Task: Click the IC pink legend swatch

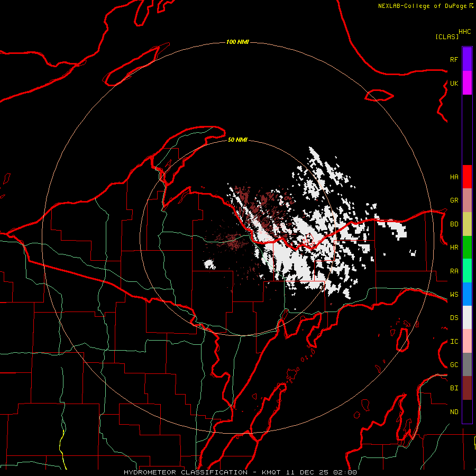Action: point(467,341)
